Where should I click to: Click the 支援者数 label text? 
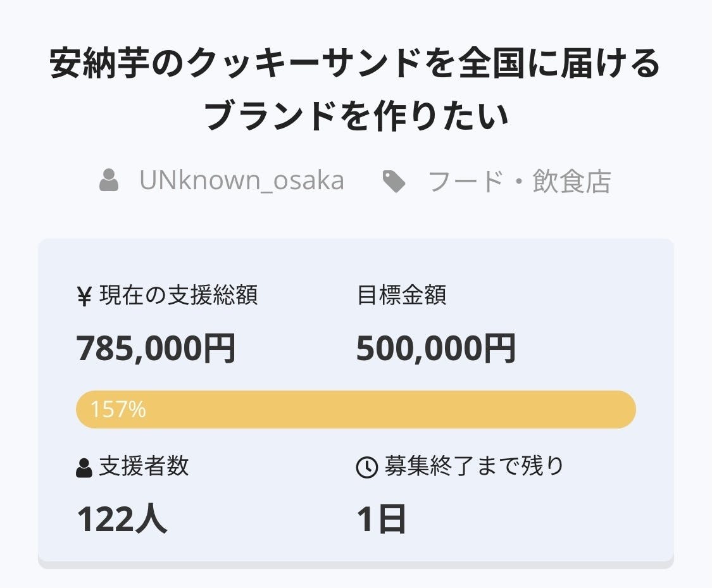144,467
